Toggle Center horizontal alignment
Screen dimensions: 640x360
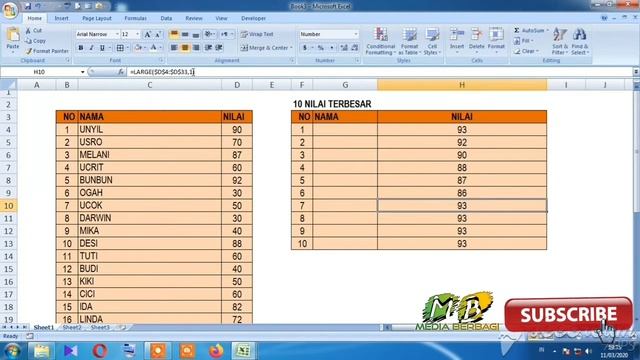(185, 48)
